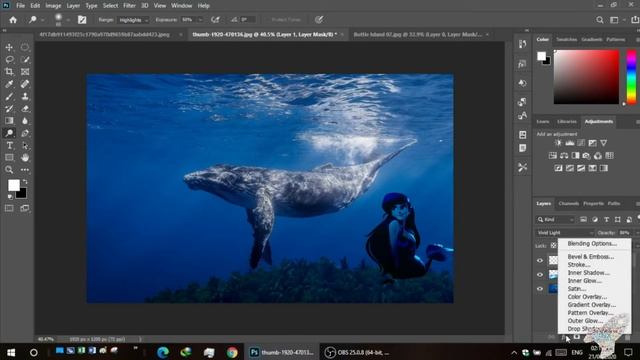This screenshot has height=360, width=640.
Task: Pick a color in the red color field
Action: pyautogui.click(x=586, y=77)
